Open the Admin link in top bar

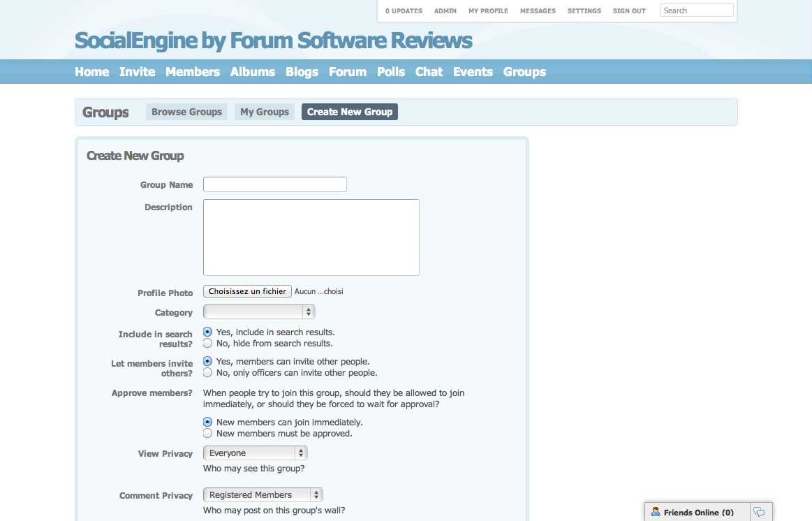(445, 11)
